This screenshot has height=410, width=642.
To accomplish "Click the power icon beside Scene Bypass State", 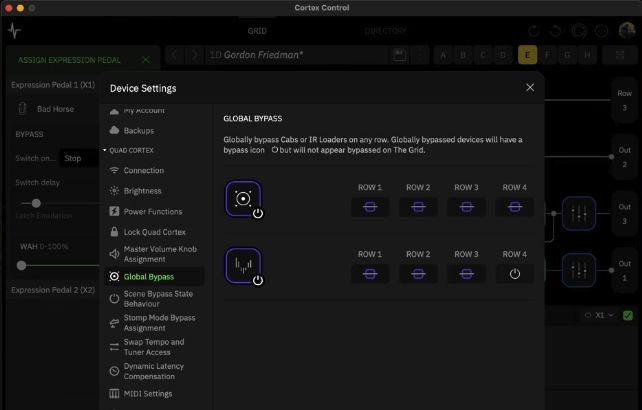I will click(x=114, y=299).
